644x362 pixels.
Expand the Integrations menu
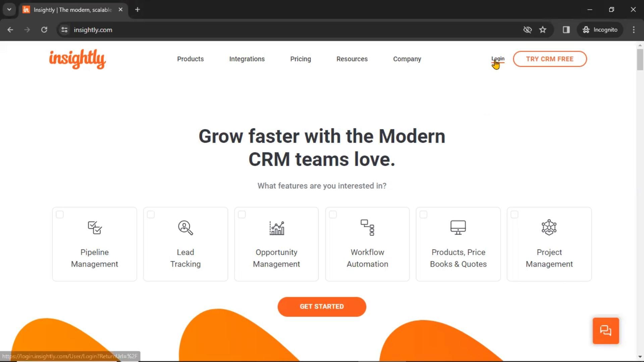[247, 59]
